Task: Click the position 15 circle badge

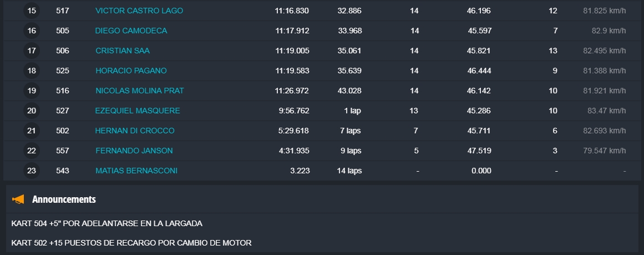Action: [x=32, y=11]
